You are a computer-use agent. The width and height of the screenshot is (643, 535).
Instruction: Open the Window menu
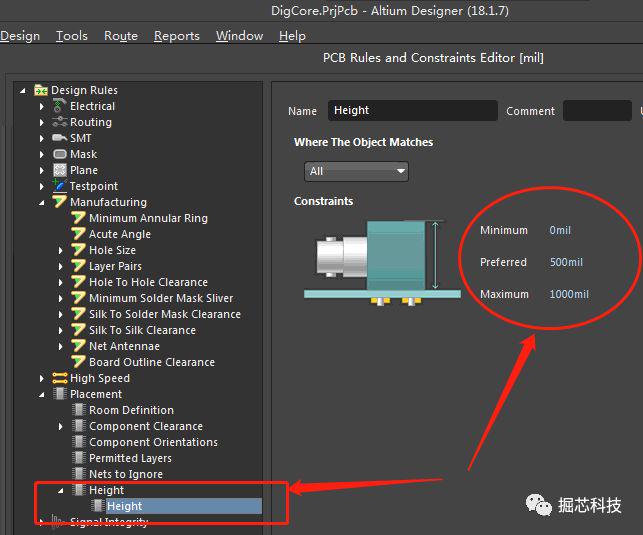click(x=239, y=36)
